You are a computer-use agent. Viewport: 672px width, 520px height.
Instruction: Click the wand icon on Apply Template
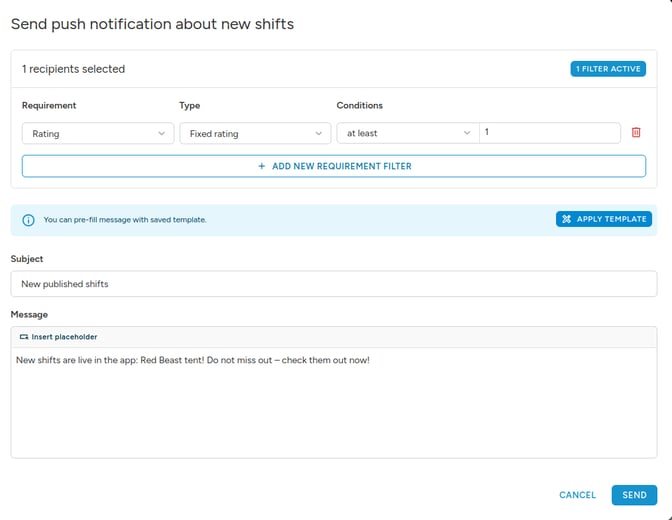pyautogui.click(x=566, y=219)
